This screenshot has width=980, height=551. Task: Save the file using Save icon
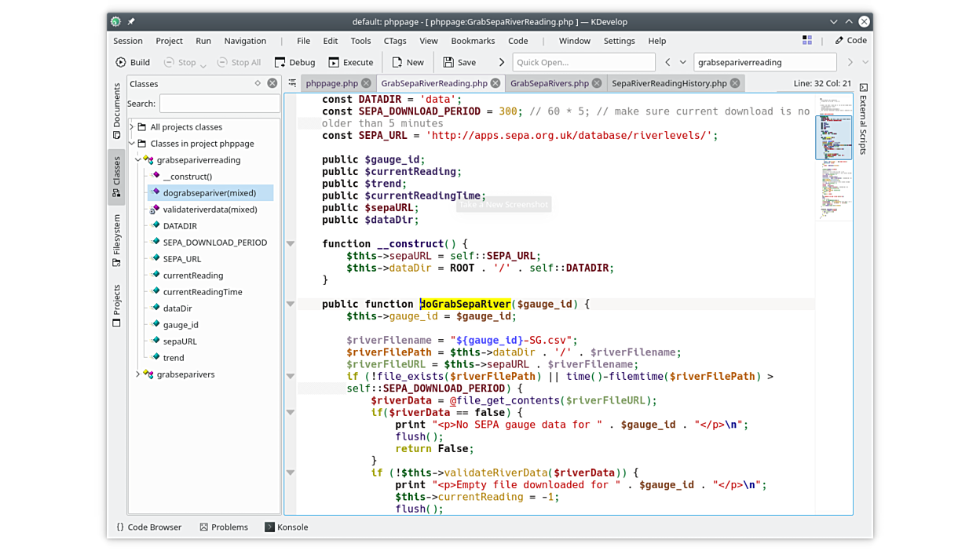(x=459, y=62)
